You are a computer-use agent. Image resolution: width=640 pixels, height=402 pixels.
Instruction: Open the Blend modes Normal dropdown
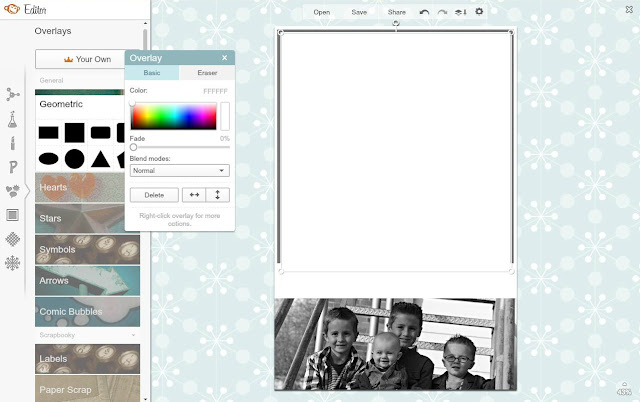(x=180, y=171)
